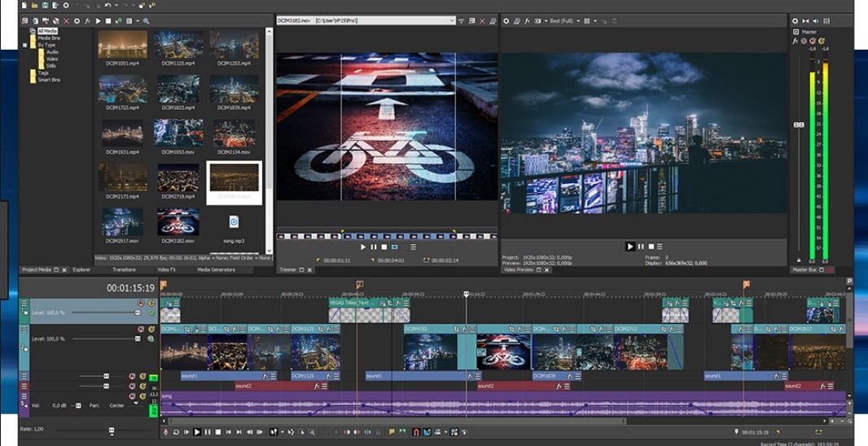Click the Master Bus FX icon

coord(796,41)
